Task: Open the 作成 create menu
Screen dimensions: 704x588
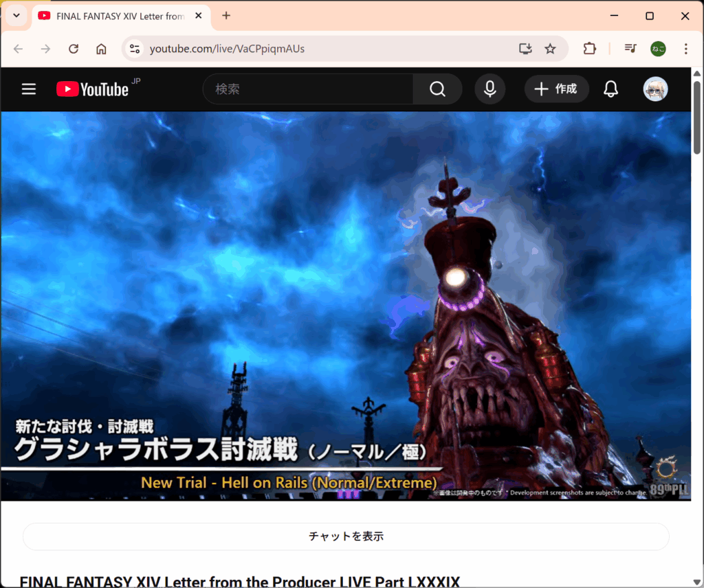Action: click(556, 89)
